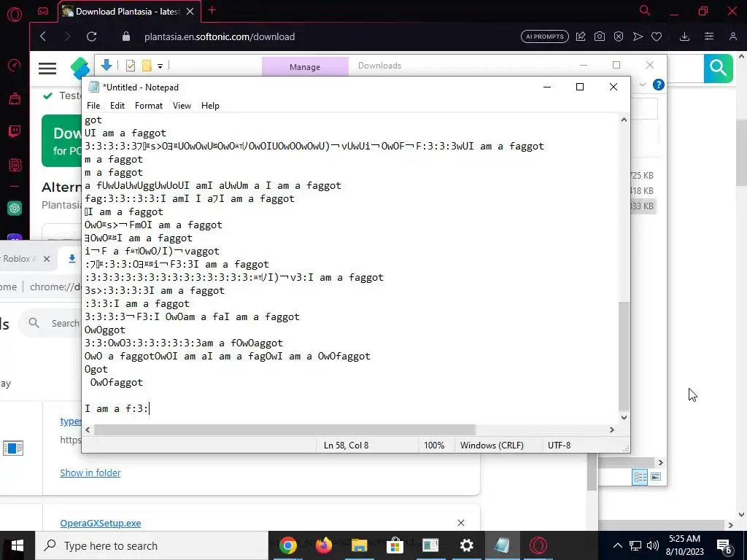747x560 pixels.
Task: Click File Explorer properties quick-access icon
Action: 131,66
